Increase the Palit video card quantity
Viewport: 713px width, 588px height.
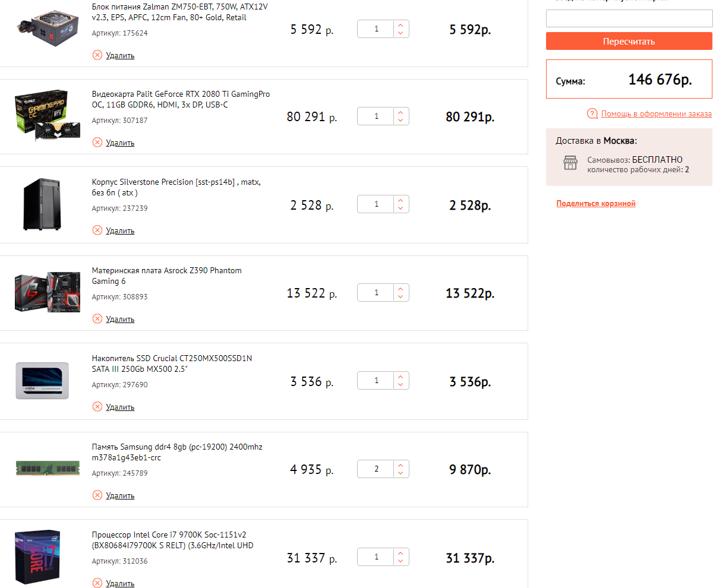(400, 112)
